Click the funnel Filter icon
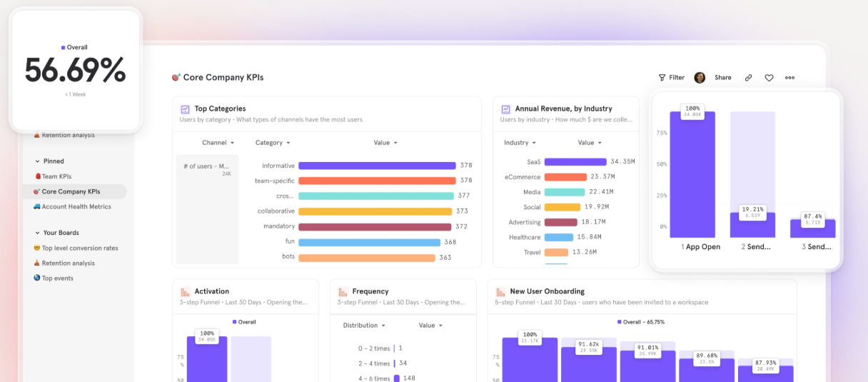This screenshot has height=382, width=868. 662,78
